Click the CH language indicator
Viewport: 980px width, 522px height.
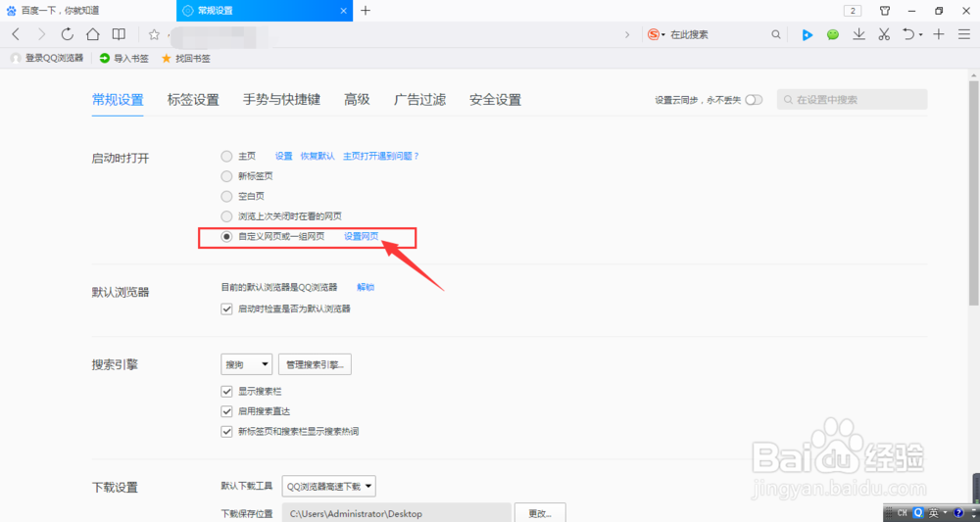click(x=902, y=512)
